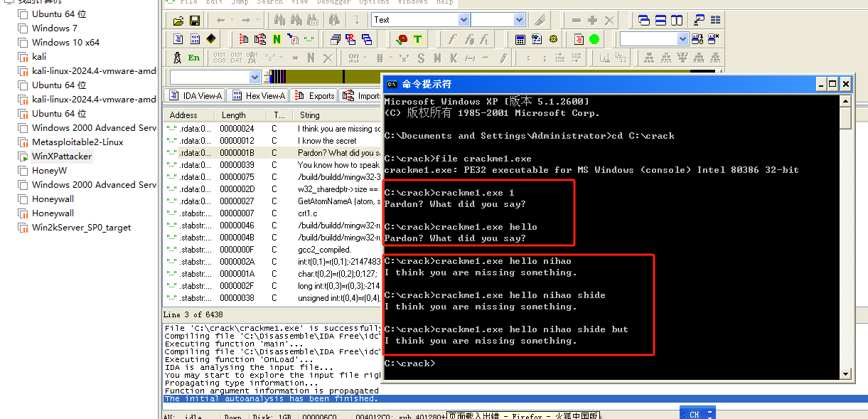The height and width of the screenshot is (419, 868).
Task: Click the 'K' stack variable icon
Action: tap(454, 58)
